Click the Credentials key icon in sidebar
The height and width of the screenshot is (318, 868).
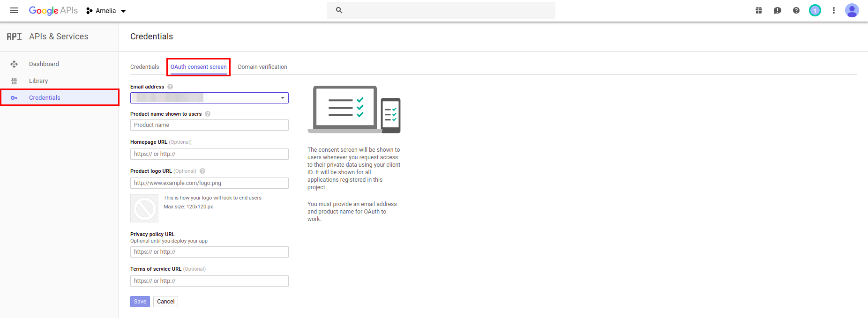[x=14, y=98]
